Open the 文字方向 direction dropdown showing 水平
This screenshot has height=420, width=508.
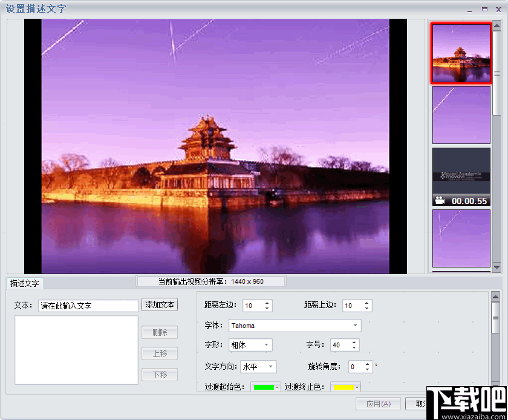click(270, 366)
